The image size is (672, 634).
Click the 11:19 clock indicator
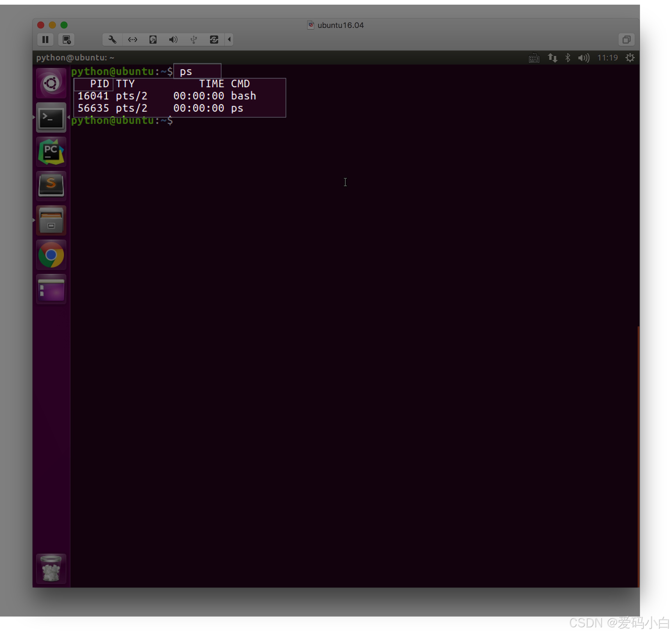[607, 58]
